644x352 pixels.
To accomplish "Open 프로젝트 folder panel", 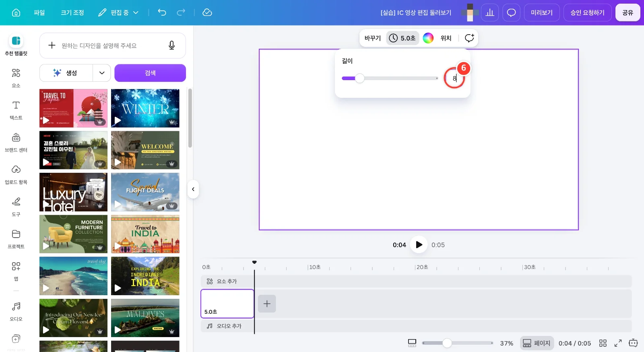I will coord(16,239).
